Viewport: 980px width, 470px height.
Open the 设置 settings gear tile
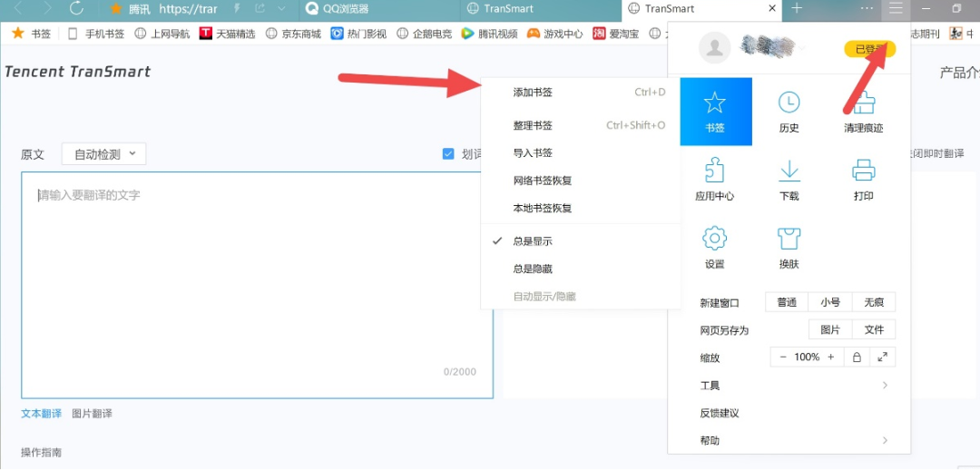click(714, 248)
